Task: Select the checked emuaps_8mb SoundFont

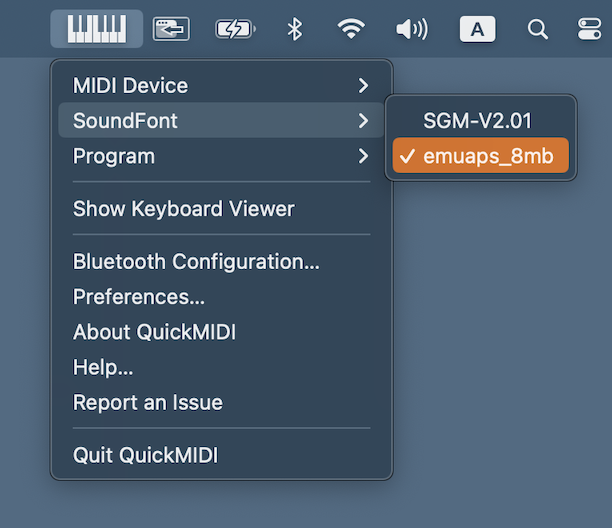Action: (481, 156)
